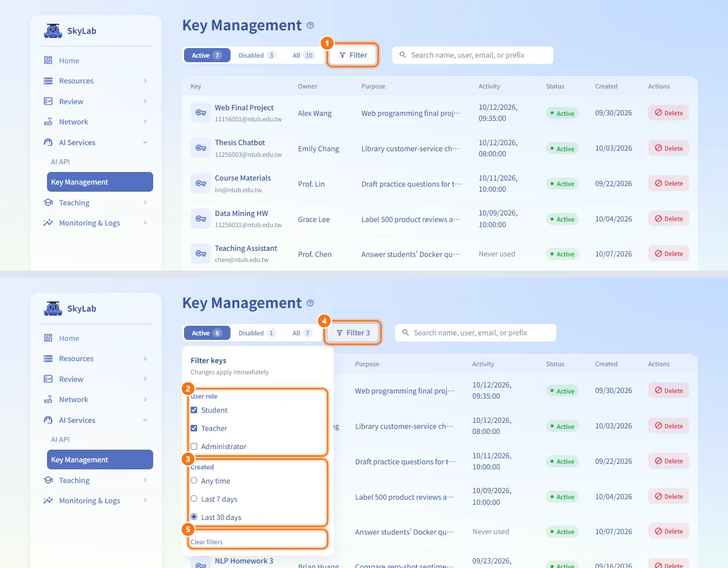Select the Last 30 days radio option

click(x=194, y=517)
